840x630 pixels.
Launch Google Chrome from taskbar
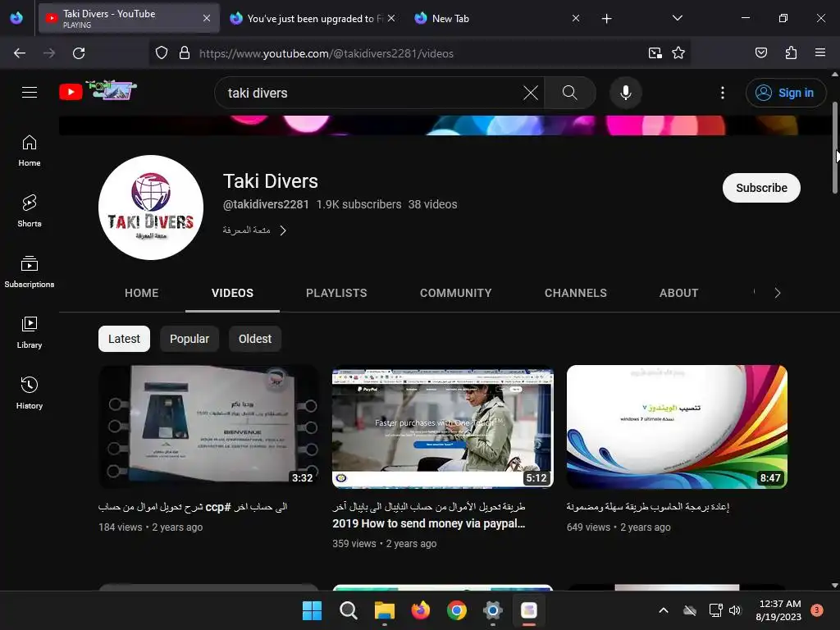pyautogui.click(x=456, y=610)
